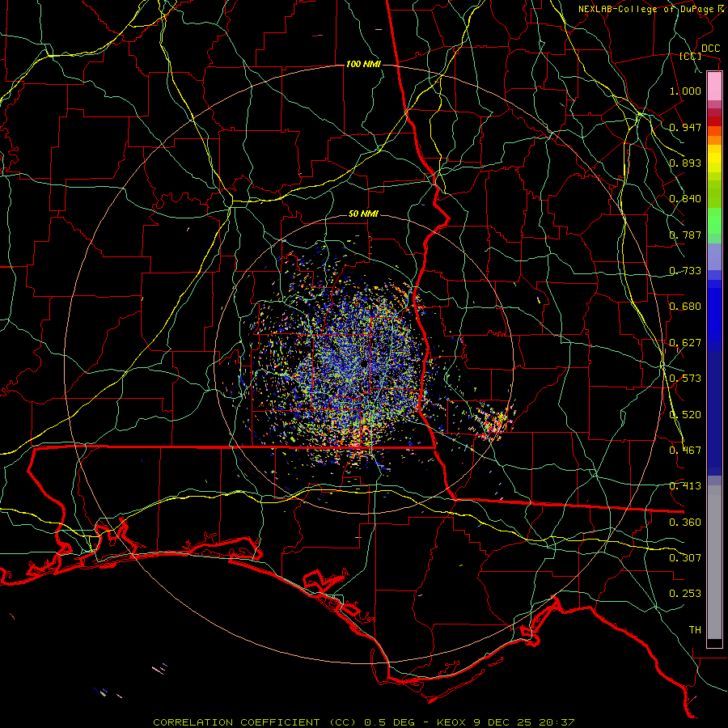Click the 0.733 legend value
The height and width of the screenshot is (728, 728).
pyautogui.click(x=685, y=271)
